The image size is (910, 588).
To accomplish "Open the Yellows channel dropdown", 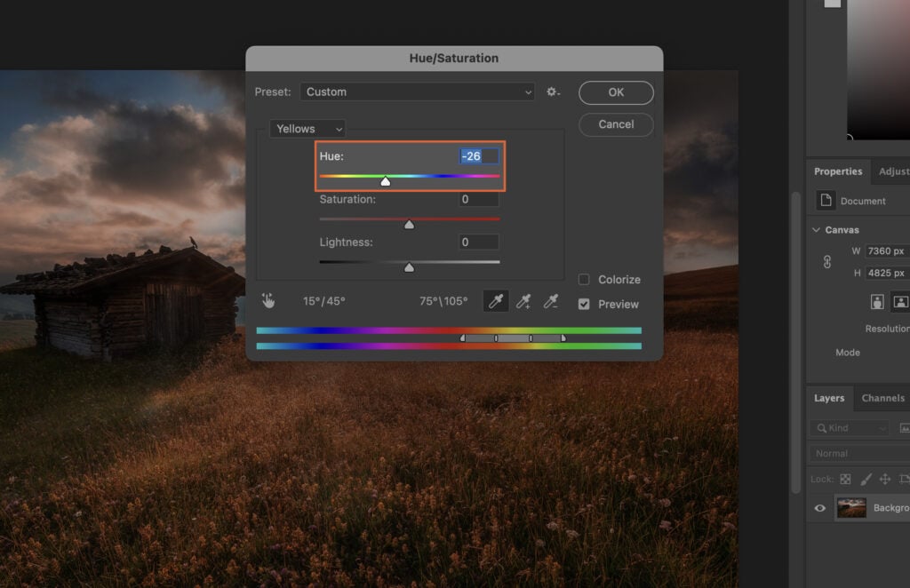I will point(307,128).
